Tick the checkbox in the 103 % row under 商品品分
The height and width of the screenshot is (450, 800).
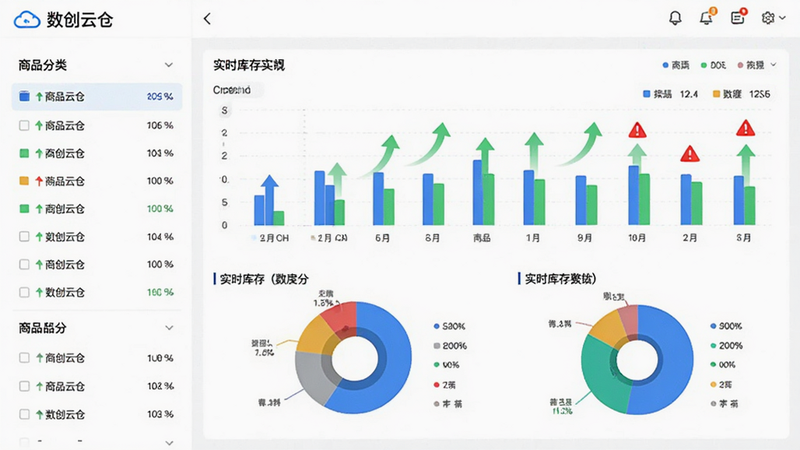click(x=24, y=414)
